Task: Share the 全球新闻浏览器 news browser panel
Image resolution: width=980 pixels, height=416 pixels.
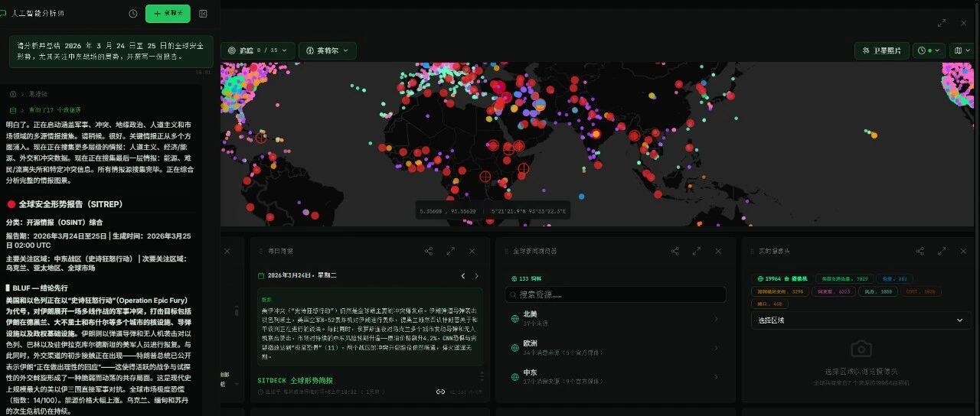Action: pyautogui.click(x=675, y=251)
